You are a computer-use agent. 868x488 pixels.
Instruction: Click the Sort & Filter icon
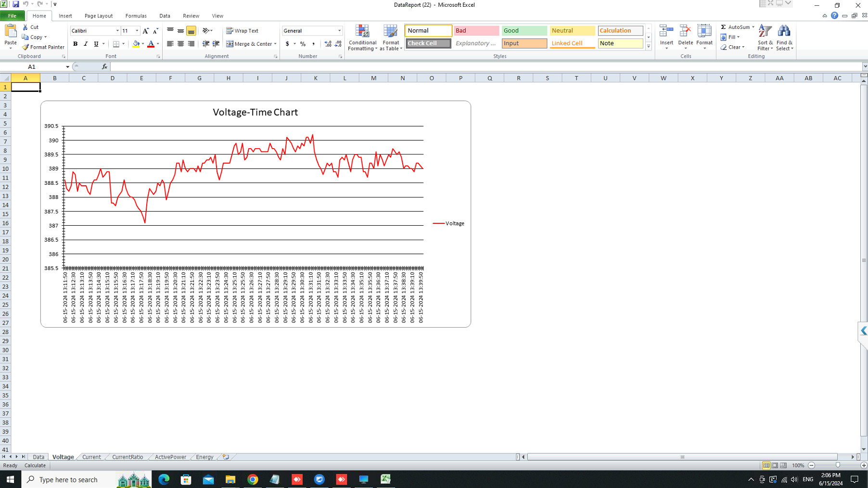[x=765, y=32]
